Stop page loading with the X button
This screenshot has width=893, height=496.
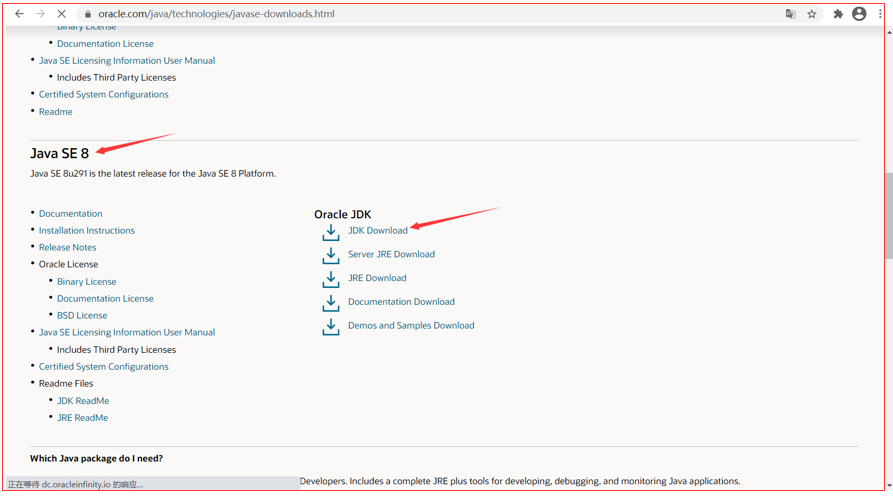62,14
